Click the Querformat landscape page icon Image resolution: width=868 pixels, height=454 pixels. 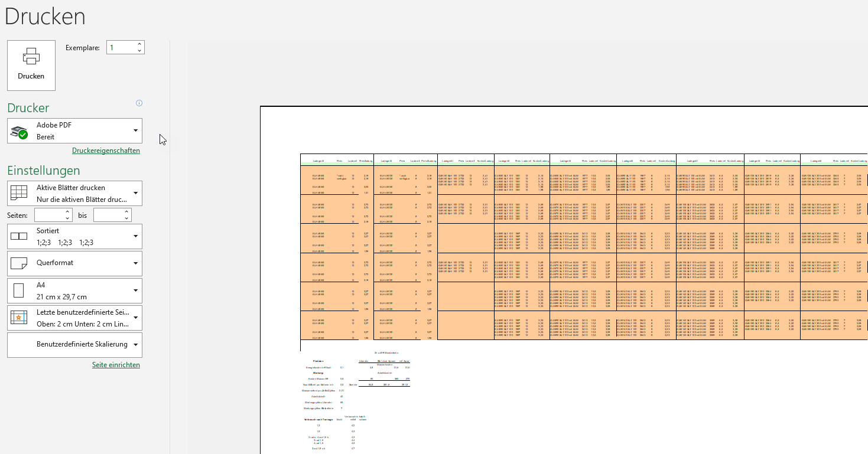click(x=19, y=263)
